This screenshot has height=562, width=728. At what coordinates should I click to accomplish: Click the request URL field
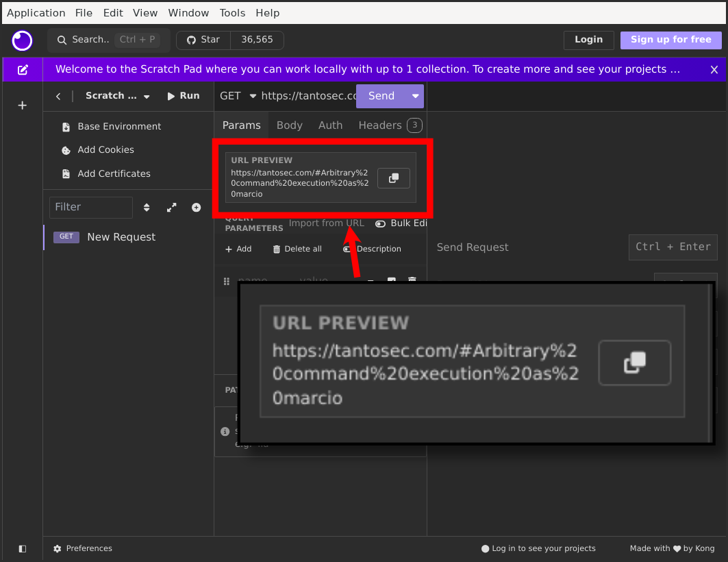point(308,96)
